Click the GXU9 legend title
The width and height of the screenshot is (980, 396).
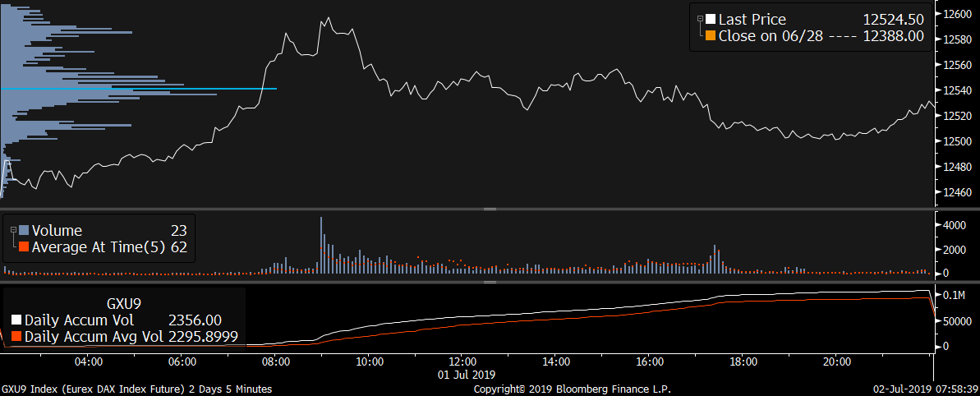123,304
